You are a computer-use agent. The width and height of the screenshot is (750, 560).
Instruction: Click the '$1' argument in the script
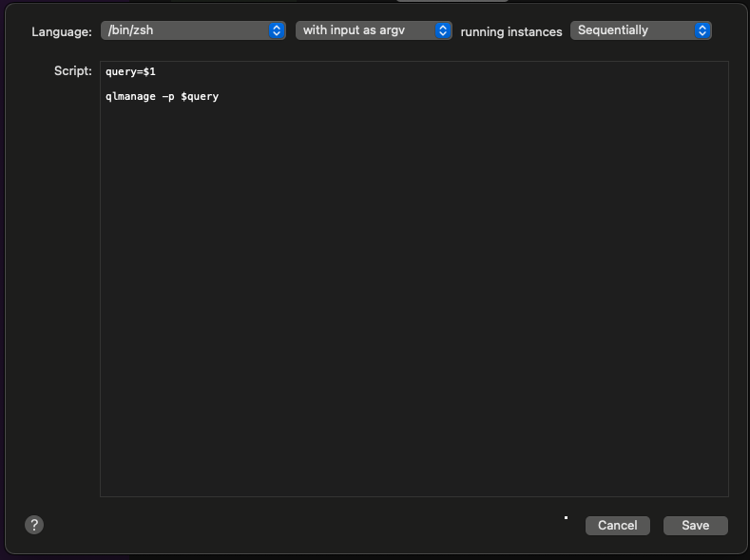click(x=149, y=72)
